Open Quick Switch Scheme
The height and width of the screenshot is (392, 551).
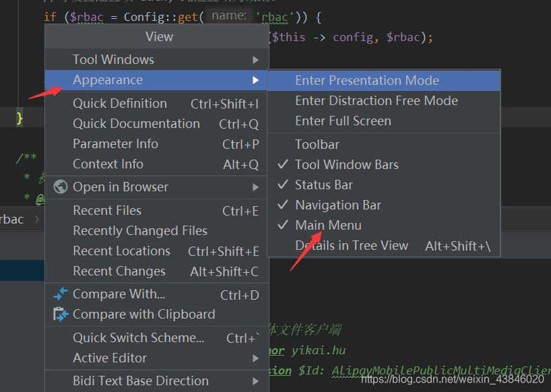coord(157,338)
